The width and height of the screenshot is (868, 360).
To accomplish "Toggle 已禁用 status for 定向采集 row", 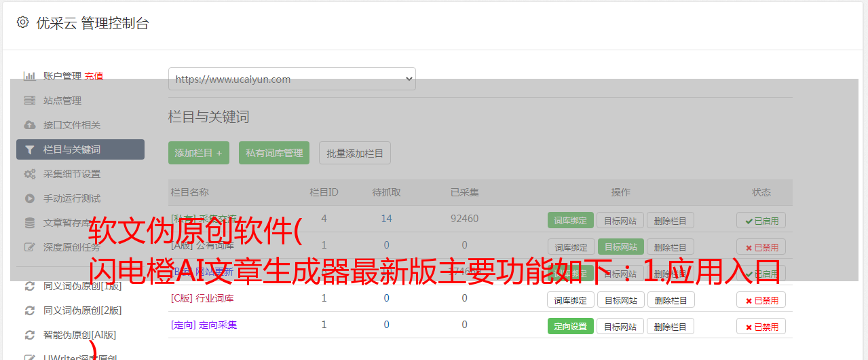I will tap(761, 326).
